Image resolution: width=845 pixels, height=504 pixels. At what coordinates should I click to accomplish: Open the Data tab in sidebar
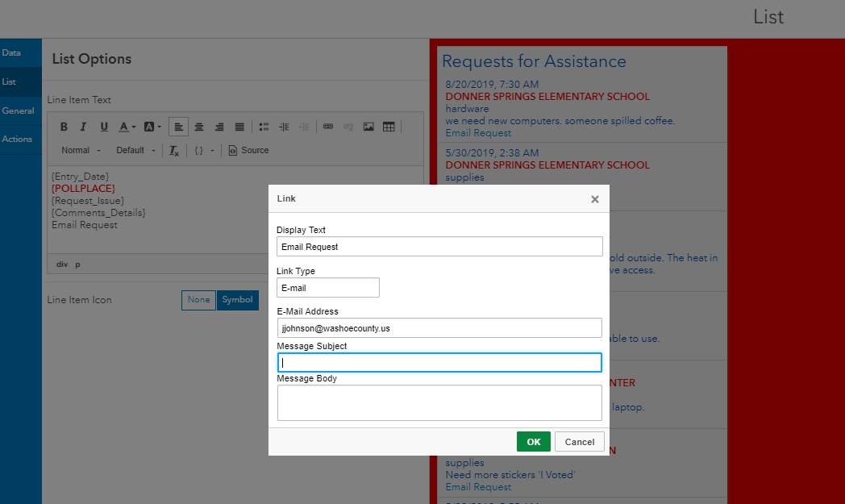(20, 53)
